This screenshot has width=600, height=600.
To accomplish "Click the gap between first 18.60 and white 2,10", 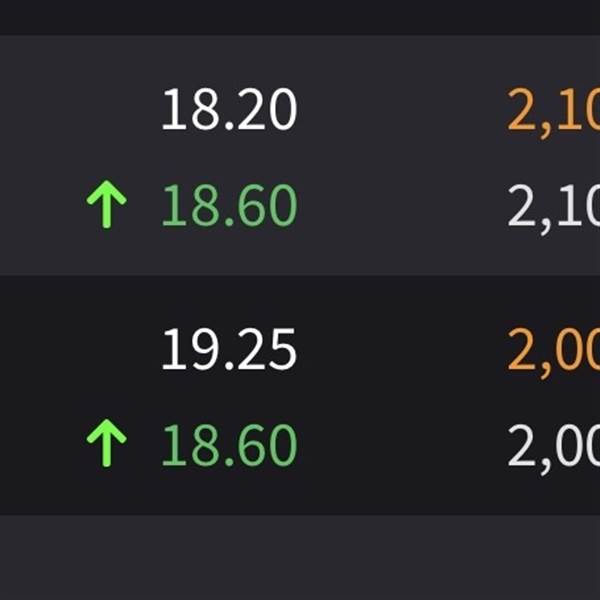I will 400,206.
